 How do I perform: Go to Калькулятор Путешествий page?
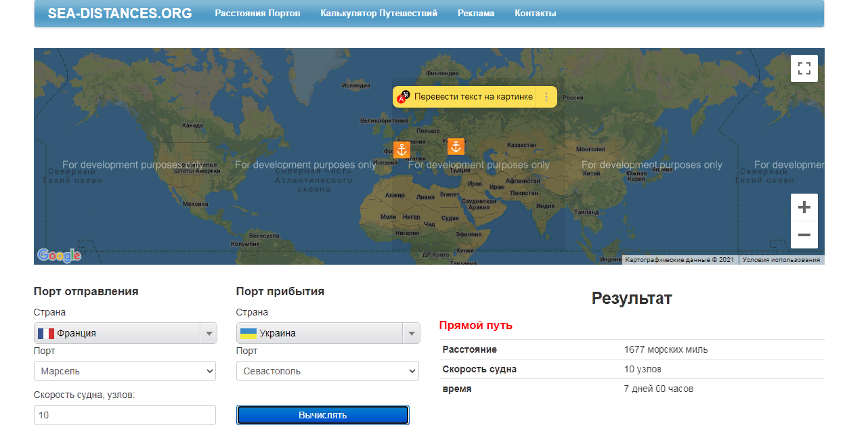[x=378, y=14]
